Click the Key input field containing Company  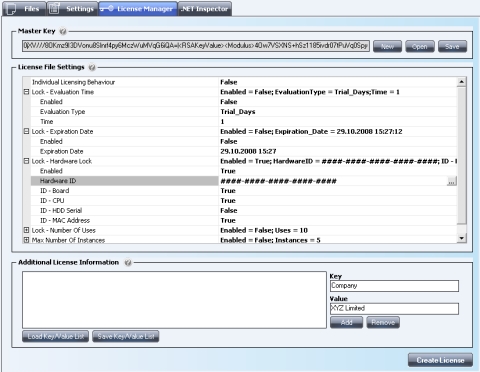pos(394,286)
